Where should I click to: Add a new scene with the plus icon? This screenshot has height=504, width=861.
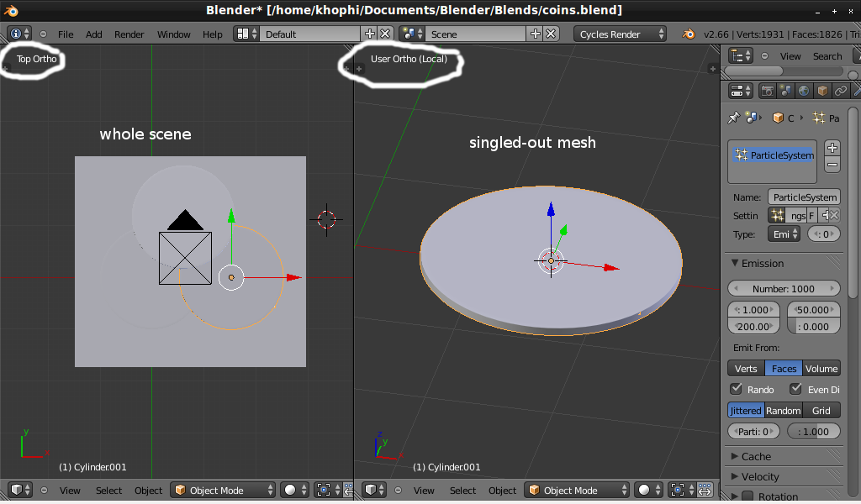point(535,34)
